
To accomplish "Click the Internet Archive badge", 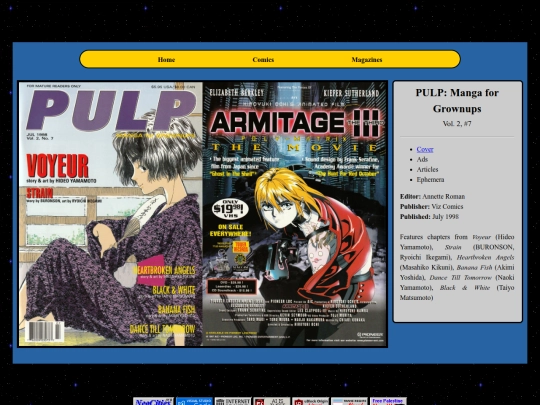I will [x=233, y=401].
